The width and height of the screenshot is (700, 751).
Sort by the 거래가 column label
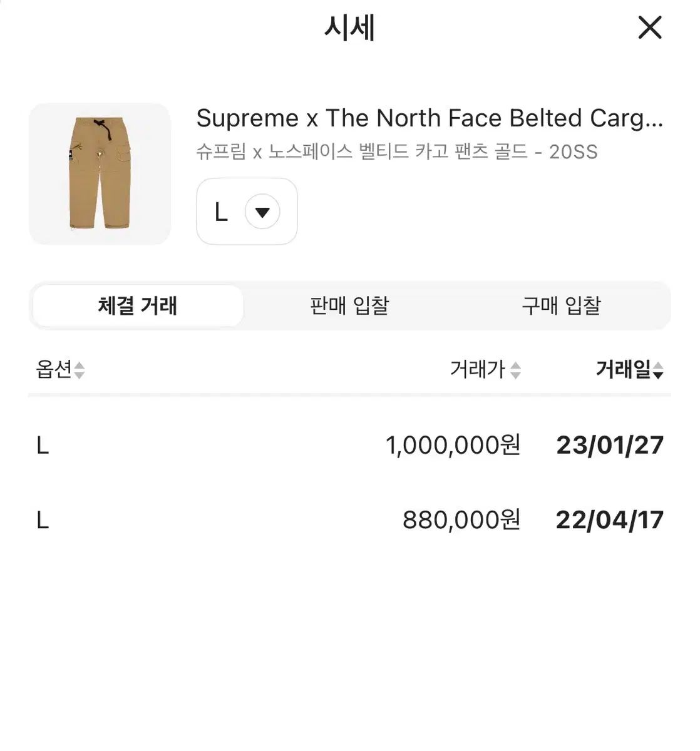(x=477, y=370)
